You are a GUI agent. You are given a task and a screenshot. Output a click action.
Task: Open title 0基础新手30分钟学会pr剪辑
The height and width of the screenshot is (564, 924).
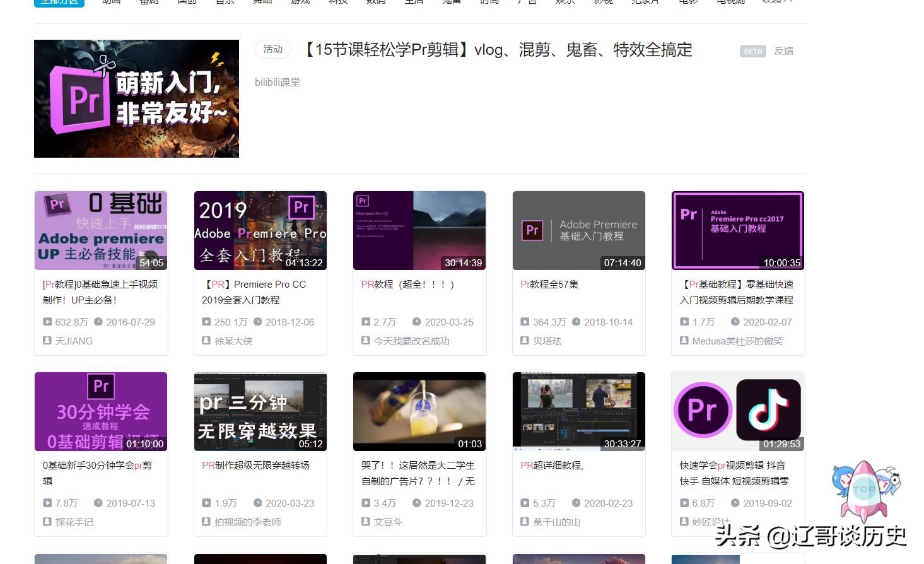pyautogui.click(x=97, y=473)
